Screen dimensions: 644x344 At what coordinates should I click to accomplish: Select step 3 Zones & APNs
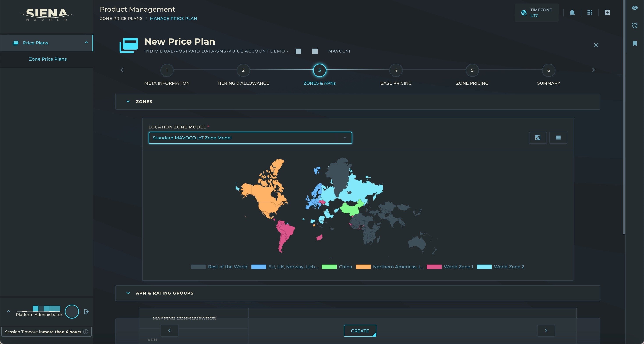(320, 70)
